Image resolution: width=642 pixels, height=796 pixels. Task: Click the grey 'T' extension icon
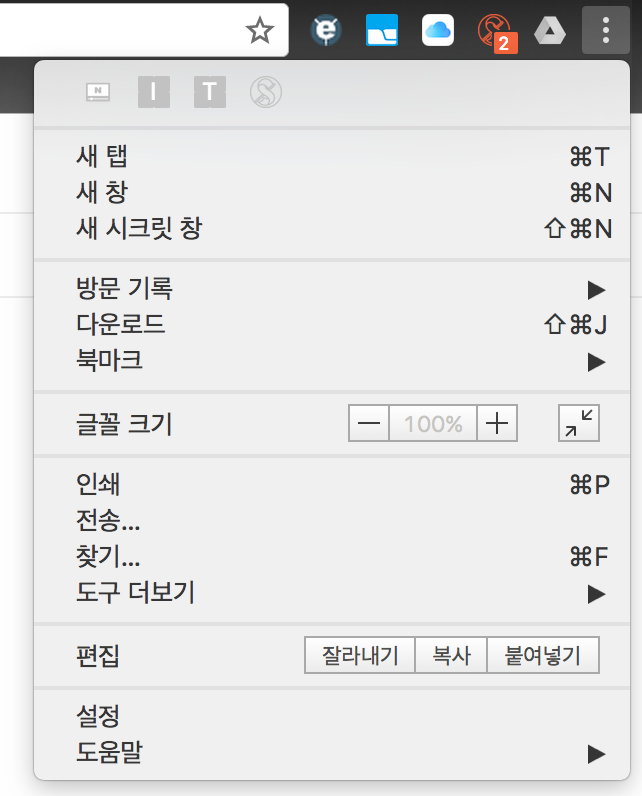(210, 92)
